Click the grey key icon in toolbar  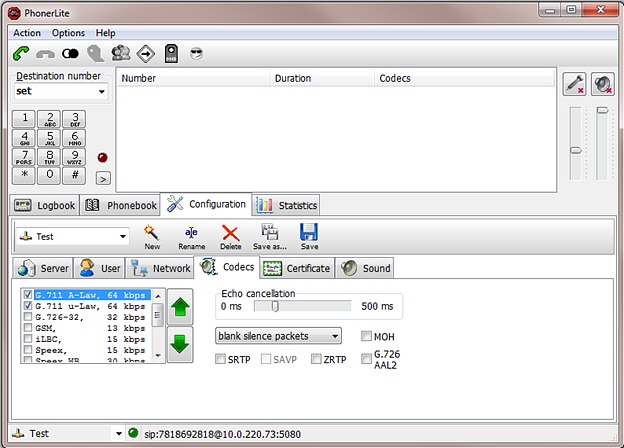click(96, 54)
